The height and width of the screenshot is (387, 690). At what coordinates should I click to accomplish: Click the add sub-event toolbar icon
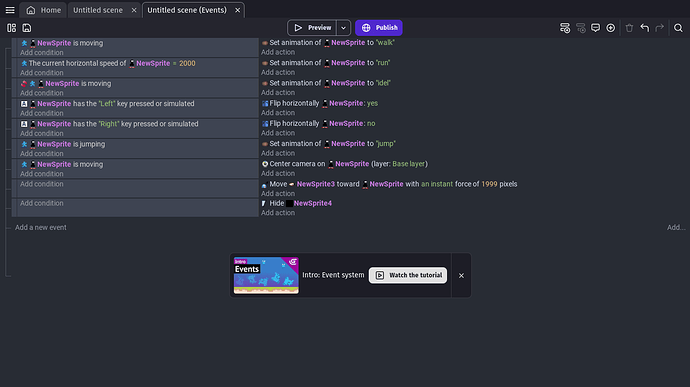tap(581, 28)
